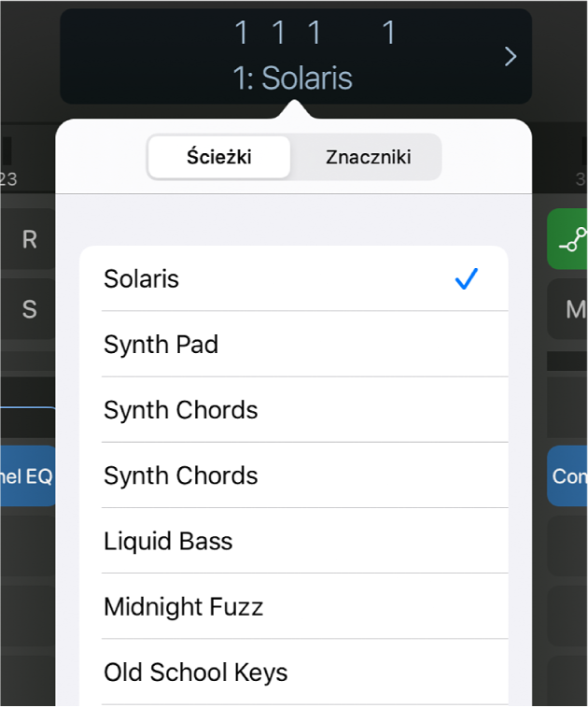Click the blue checkmark beside Solaris
The width and height of the screenshot is (588, 708).
coord(467,278)
